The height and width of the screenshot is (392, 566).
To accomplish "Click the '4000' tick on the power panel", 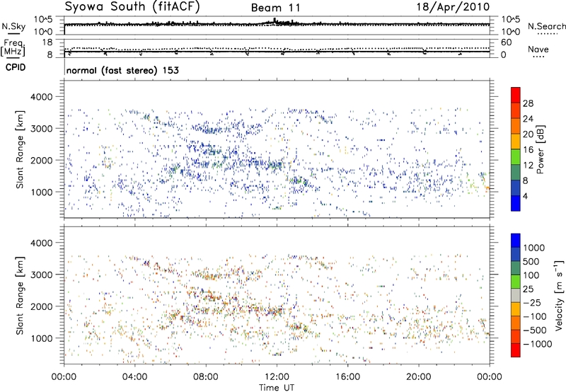I will [42, 97].
